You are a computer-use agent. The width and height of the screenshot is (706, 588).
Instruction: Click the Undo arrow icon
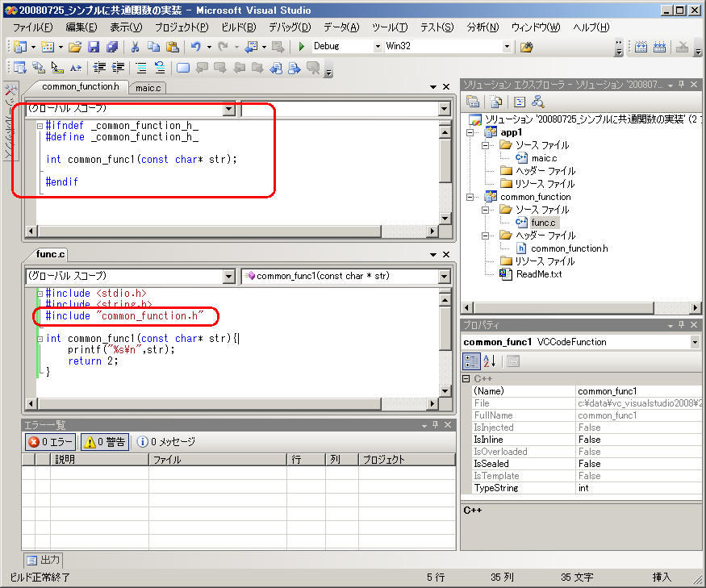[x=196, y=47]
